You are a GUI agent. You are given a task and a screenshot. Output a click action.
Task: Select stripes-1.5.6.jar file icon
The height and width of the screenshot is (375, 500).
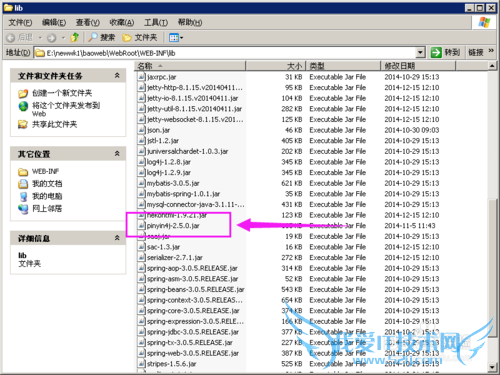(x=142, y=364)
